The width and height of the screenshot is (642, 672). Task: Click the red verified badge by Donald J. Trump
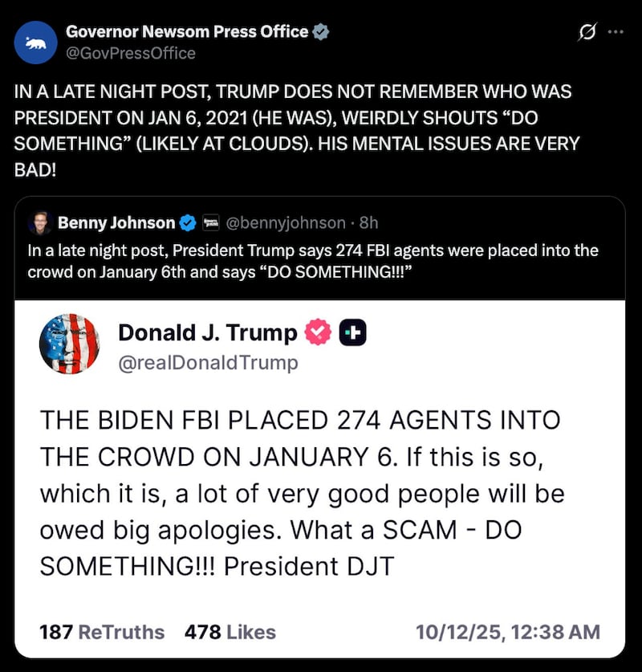[318, 332]
